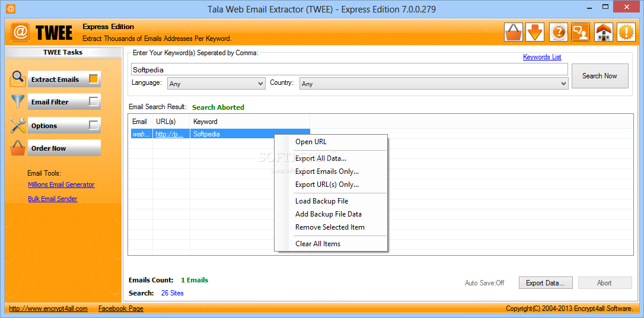Toggle the Extract Emails checkbox
Image resolution: width=644 pixels, height=318 pixels.
coord(94,79)
